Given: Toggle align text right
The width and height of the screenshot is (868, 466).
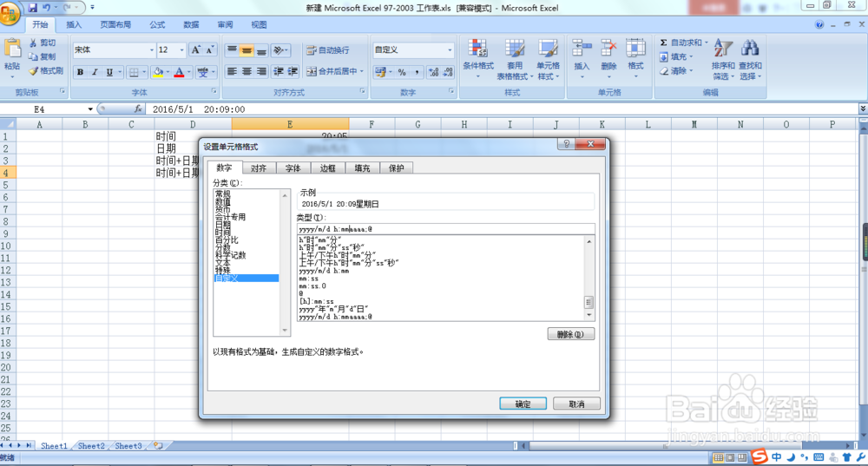Looking at the screenshot, I should click(x=261, y=71).
